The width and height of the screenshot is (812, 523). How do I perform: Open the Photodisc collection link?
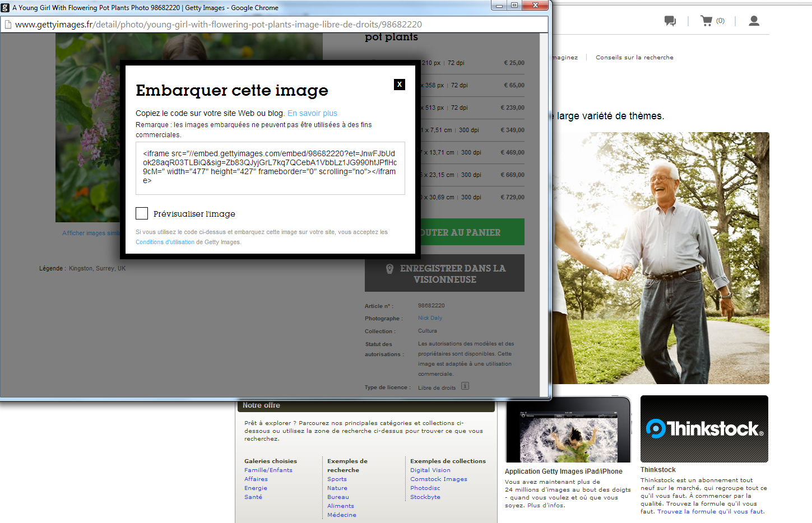pos(425,488)
